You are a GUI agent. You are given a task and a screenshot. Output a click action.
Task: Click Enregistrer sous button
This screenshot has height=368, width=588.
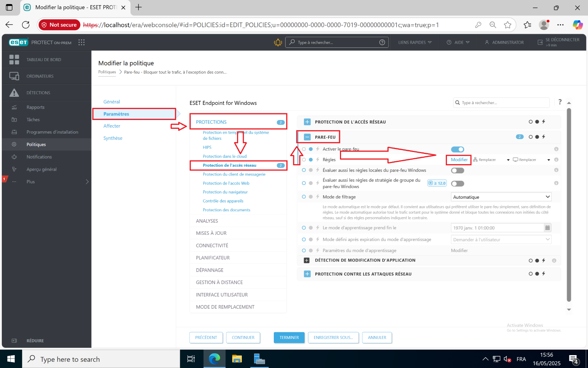(333, 337)
